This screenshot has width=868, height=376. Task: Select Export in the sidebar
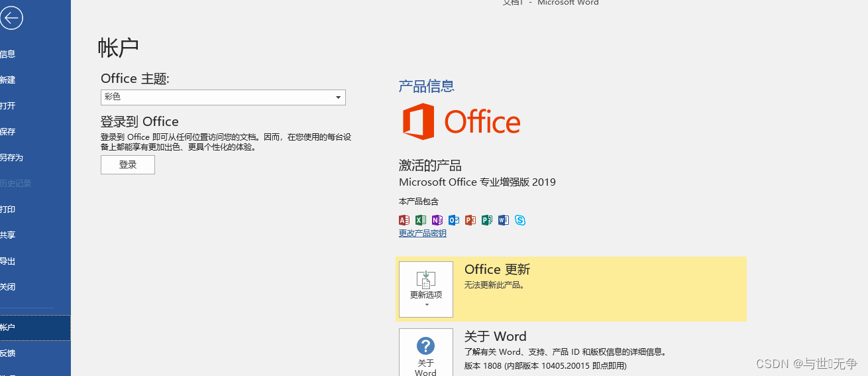(35, 261)
